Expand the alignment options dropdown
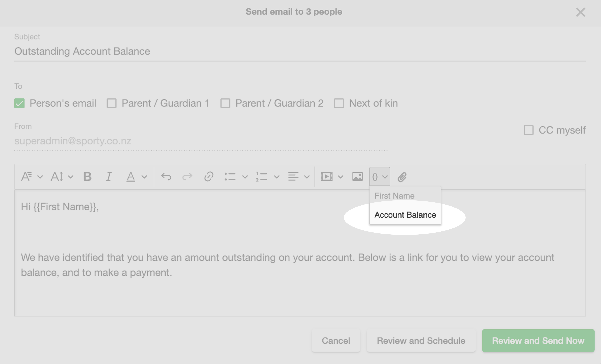The image size is (601, 364). click(x=307, y=177)
